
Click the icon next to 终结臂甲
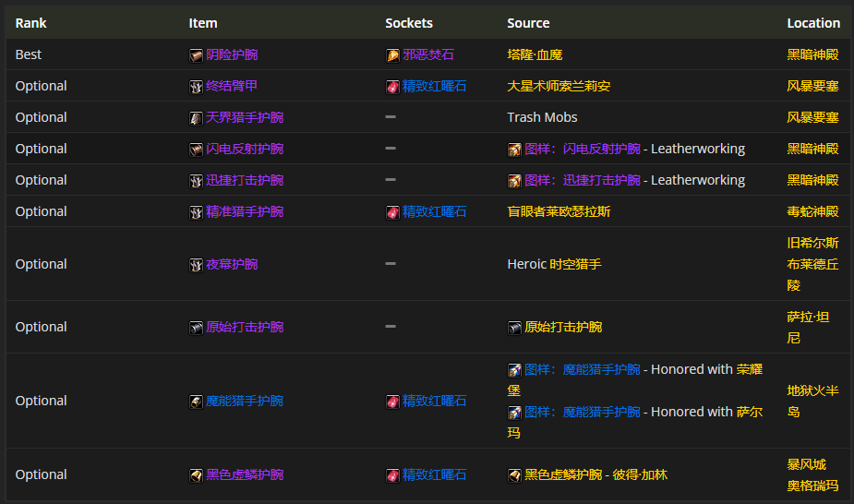[196, 87]
